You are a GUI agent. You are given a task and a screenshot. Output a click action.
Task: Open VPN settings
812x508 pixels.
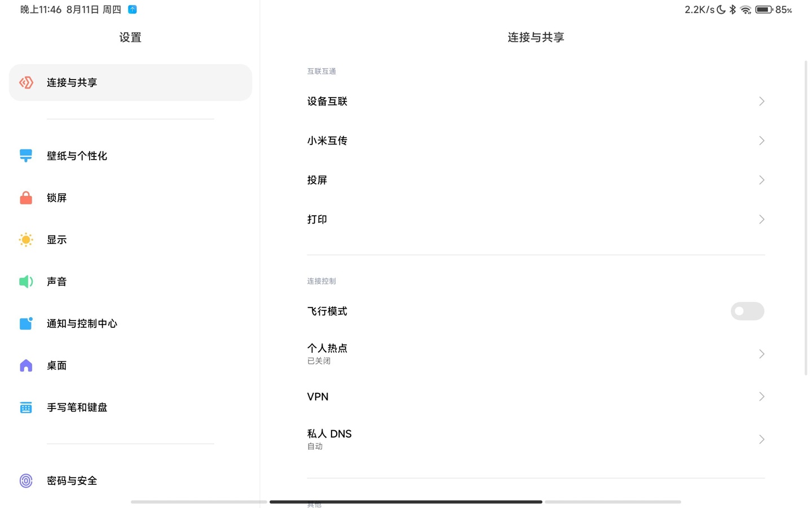(535, 396)
